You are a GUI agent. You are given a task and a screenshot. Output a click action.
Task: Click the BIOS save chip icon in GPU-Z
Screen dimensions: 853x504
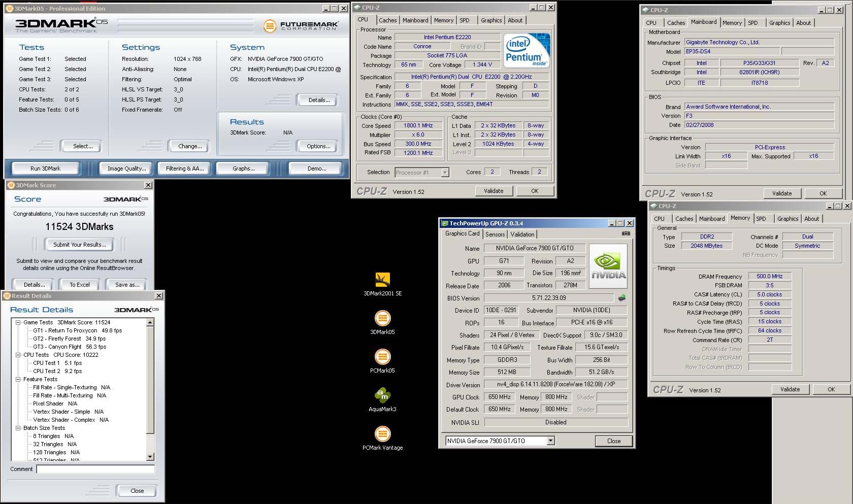click(x=621, y=298)
